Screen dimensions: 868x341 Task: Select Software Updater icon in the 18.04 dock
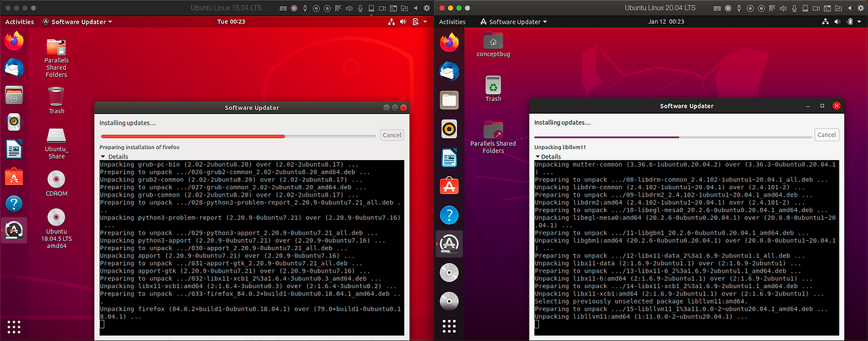click(14, 230)
